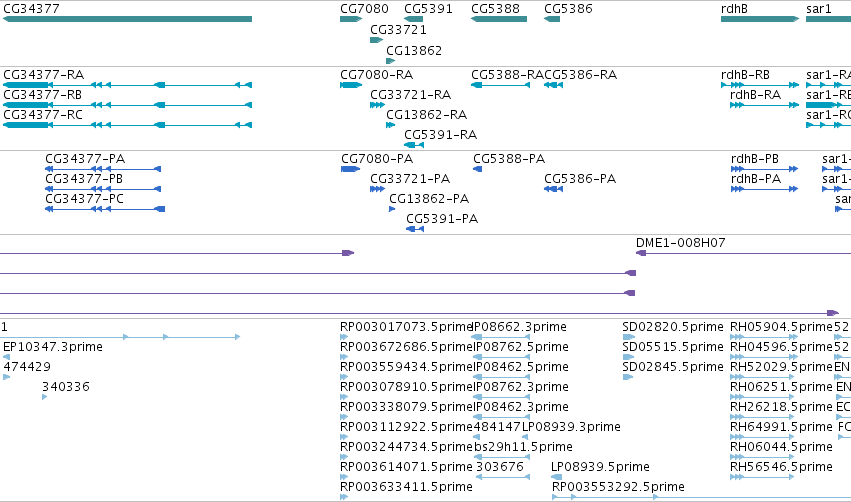This screenshot has height=502, width=851.
Task: Select protein label CG34377-PA
Action: [85, 158]
